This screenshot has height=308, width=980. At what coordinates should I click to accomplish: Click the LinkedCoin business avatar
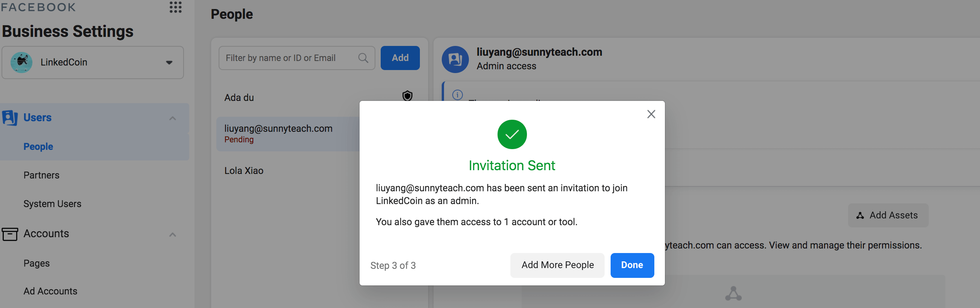click(22, 63)
